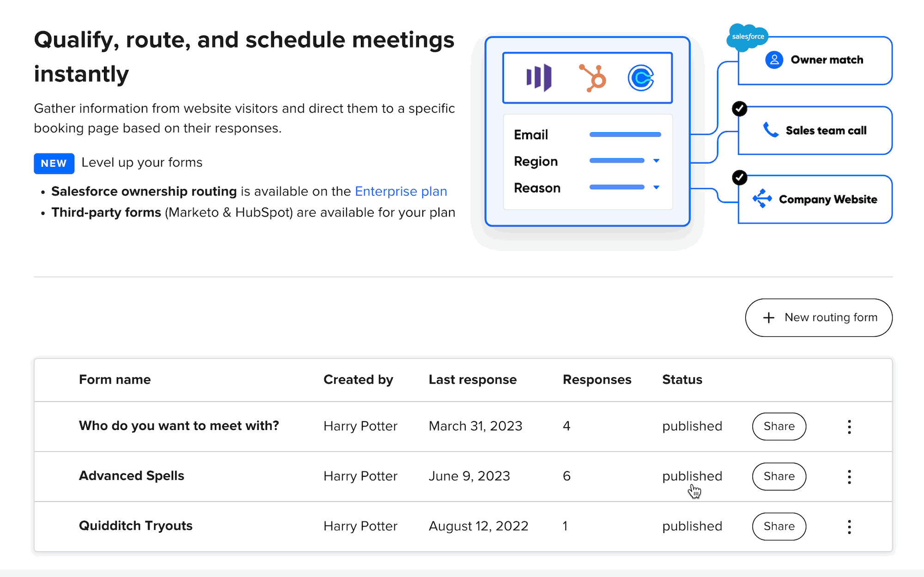Click the New routing form button
The image size is (924, 577).
tap(819, 318)
